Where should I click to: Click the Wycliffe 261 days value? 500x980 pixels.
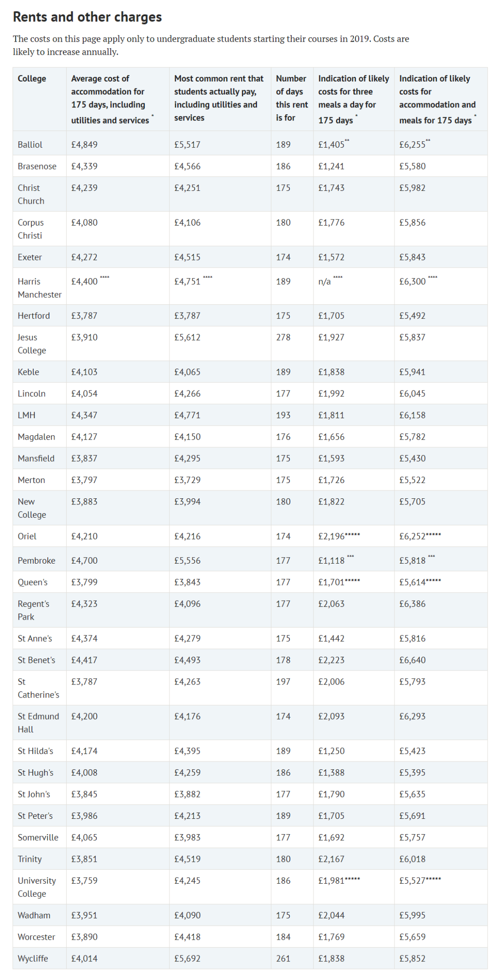point(283,959)
